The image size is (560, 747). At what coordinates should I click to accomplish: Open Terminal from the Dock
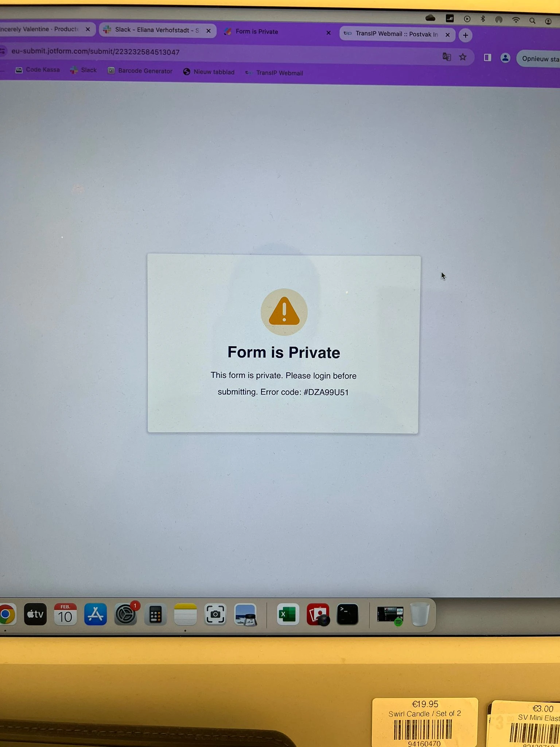coord(347,615)
